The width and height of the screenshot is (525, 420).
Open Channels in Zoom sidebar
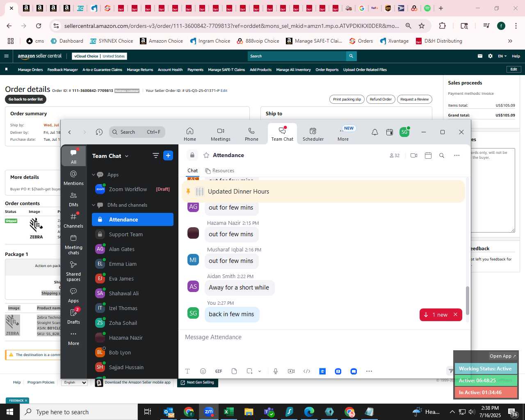(73, 220)
